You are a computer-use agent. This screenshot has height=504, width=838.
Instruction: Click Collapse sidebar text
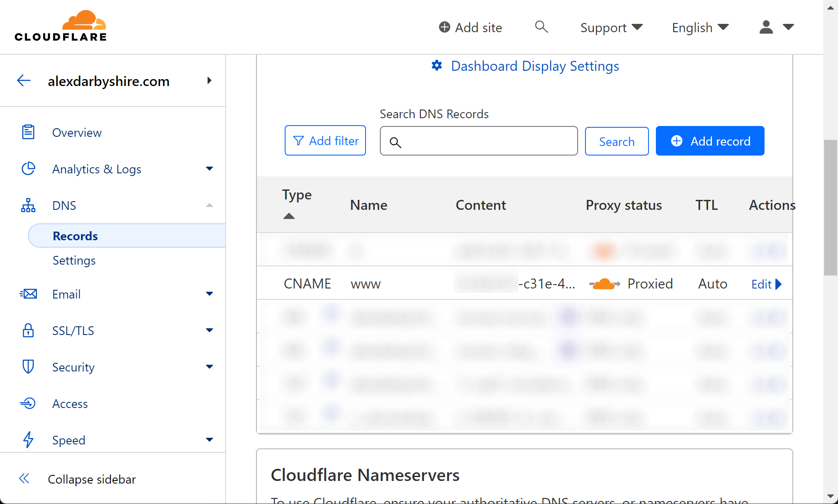point(92,479)
